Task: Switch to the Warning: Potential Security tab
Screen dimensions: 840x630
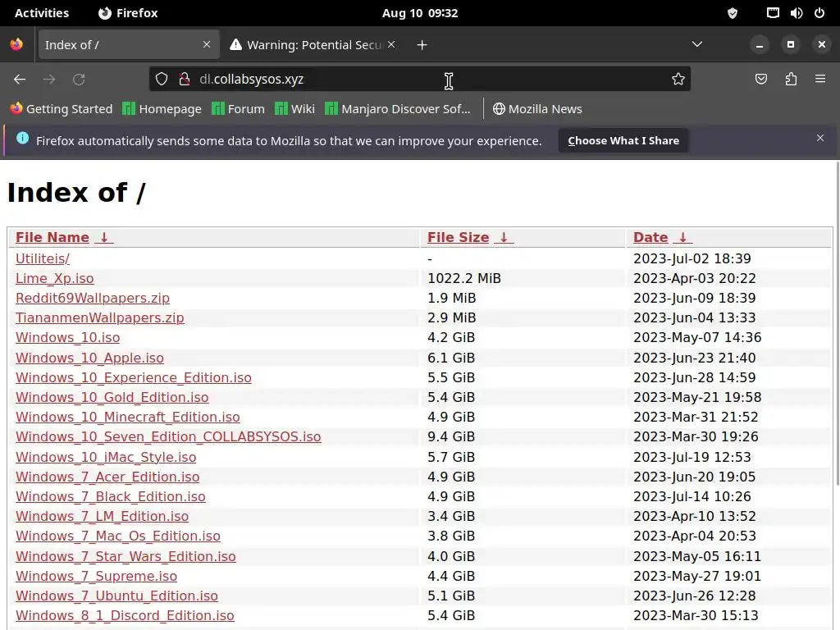Action: pyautogui.click(x=313, y=44)
